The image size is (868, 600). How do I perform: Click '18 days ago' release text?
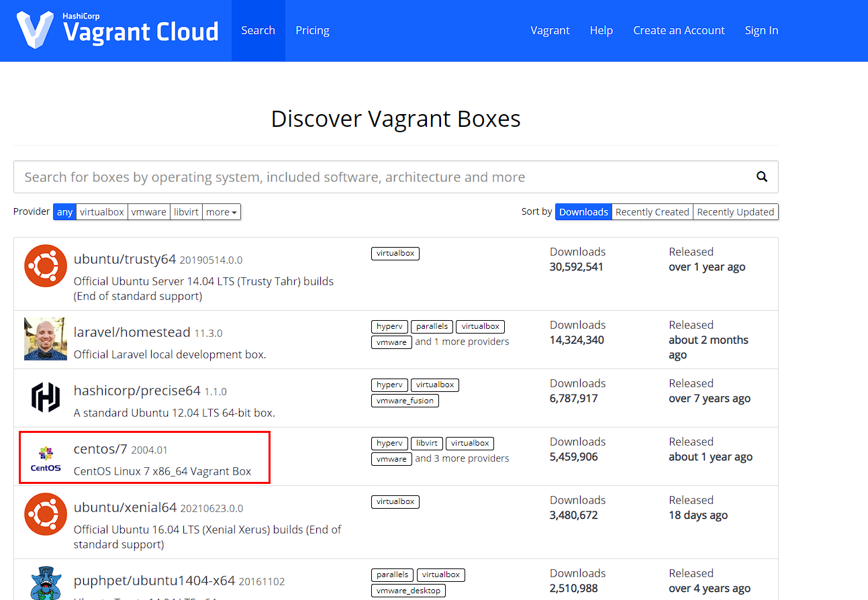pos(698,515)
